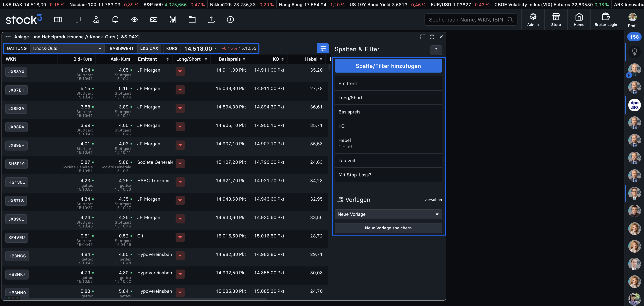644x306 pixels.
Task: Open the Hebel 1 - 50 filter entry
Action: click(x=388, y=143)
